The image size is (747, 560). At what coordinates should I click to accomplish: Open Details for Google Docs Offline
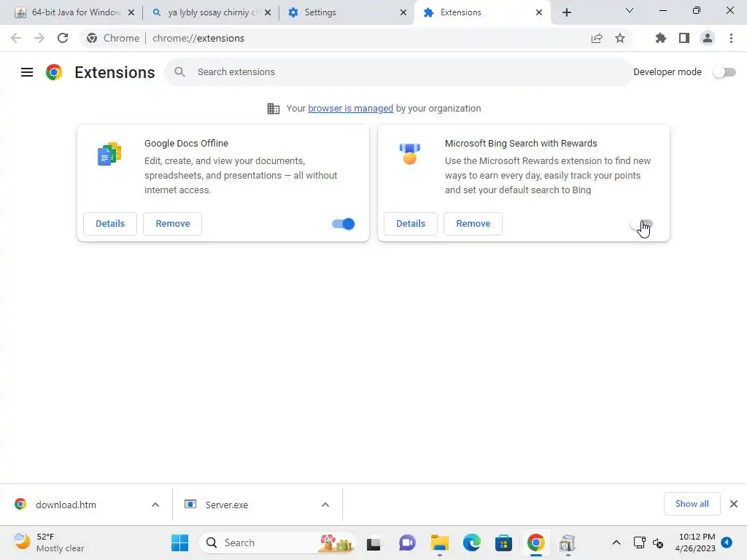(110, 224)
